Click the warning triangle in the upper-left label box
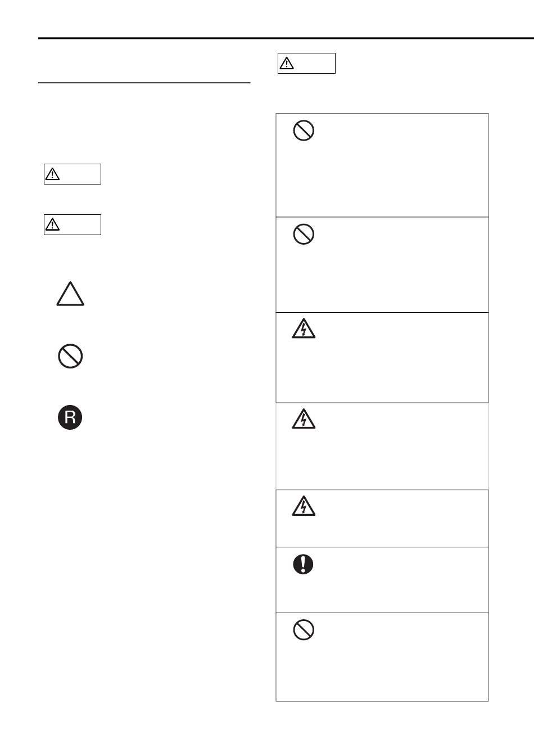 (x=52, y=174)
